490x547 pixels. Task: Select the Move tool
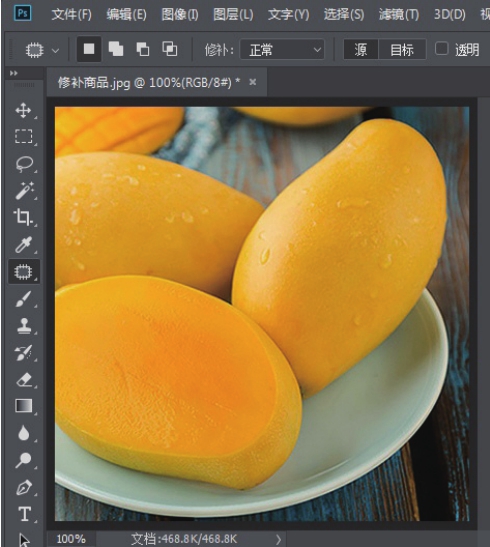pyautogui.click(x=23, y=110)
